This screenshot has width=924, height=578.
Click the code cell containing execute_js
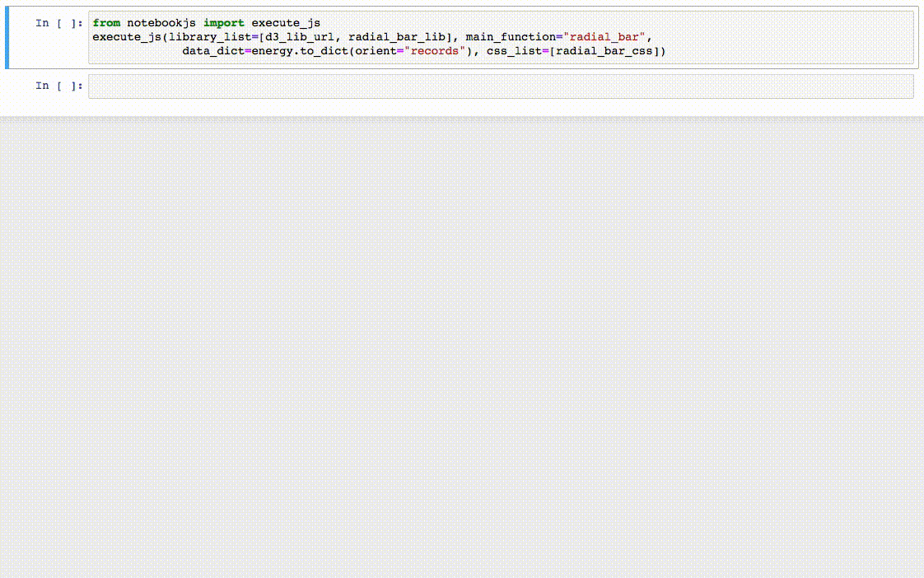pos(501,37)
